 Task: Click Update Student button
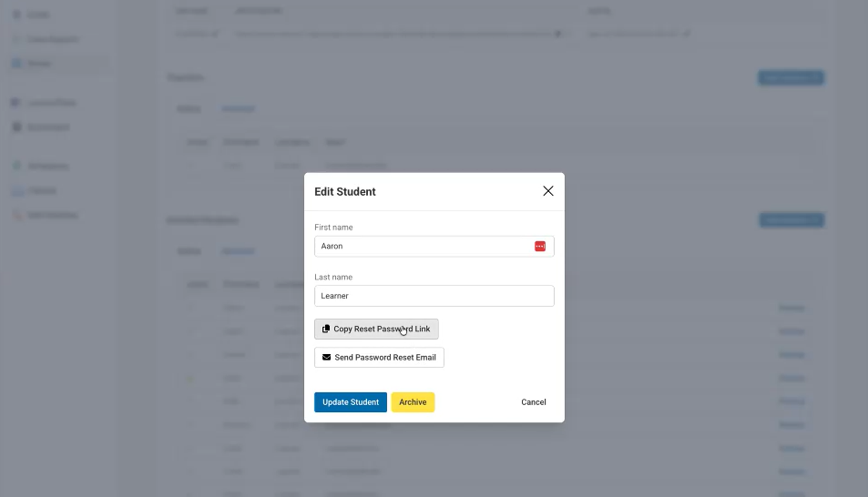(x=351, y=402)
